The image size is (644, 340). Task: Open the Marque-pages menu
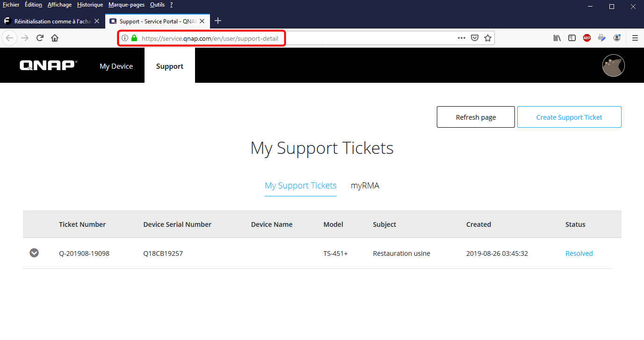[x=126, y=5]
